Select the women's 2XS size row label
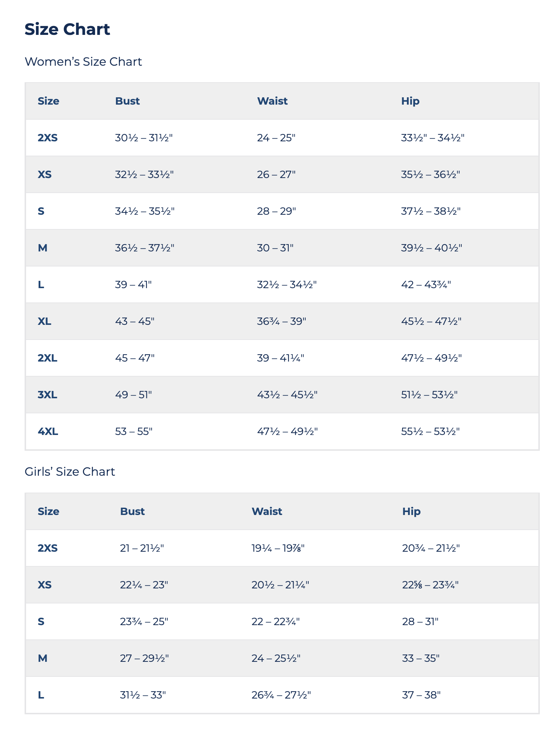The image size is (560, 740). coord(48,138)
